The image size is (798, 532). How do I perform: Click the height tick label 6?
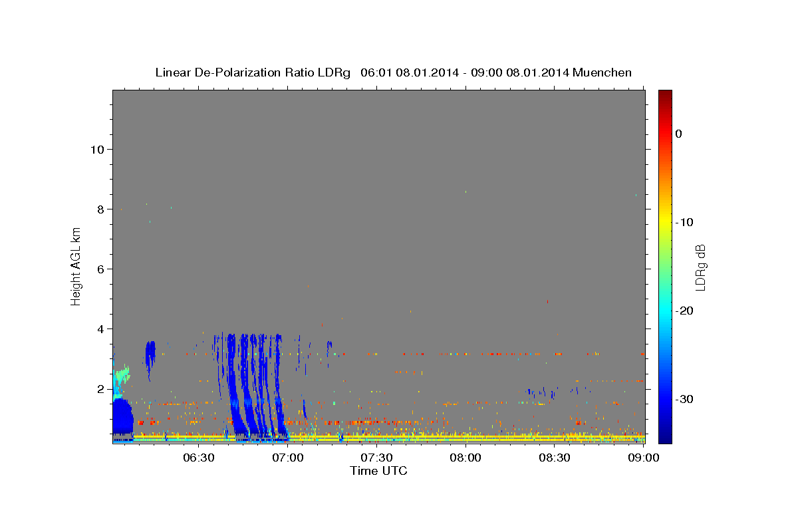(100, 269)
